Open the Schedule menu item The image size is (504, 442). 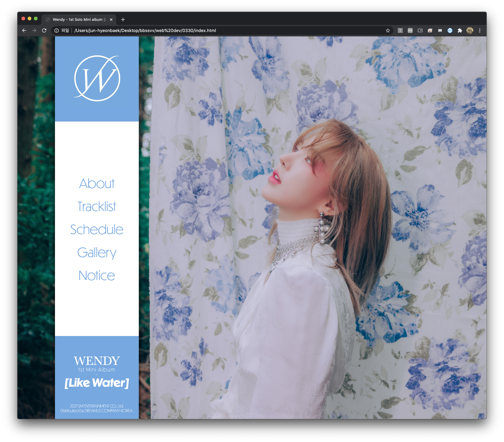tap(97, 229)
